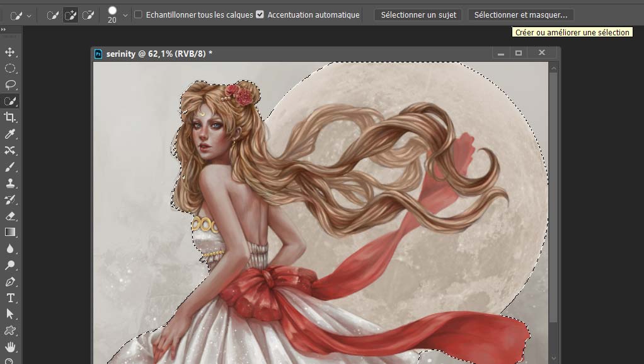
Task: Select the Eraser tool
Action: 10,216
